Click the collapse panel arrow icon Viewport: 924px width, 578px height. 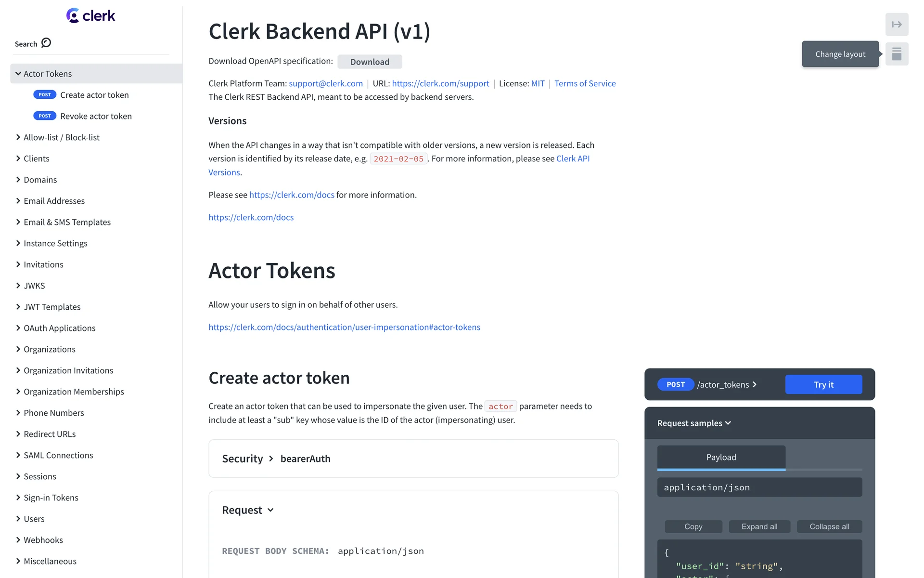(897, 25)
